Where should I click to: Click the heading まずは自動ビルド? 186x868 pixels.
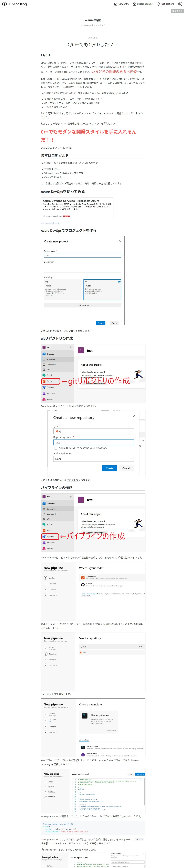coord(55,155)
